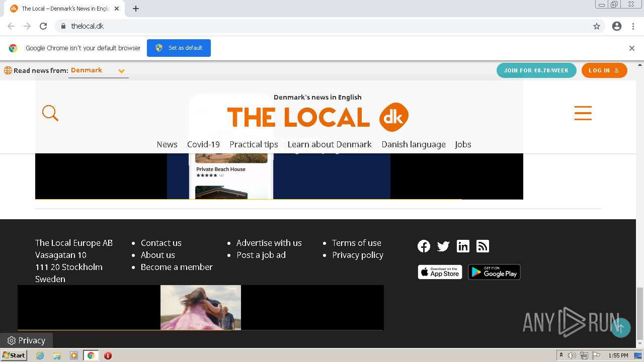644x362 pixels.
Task: Open the Jobs section
Action: pyautogui.click(x=463, y=144)
